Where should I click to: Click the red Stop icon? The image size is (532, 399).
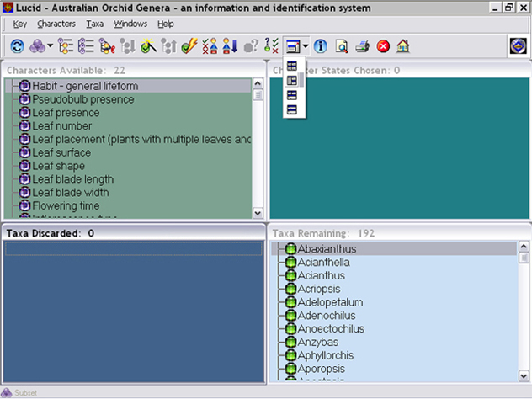point(383,46)
